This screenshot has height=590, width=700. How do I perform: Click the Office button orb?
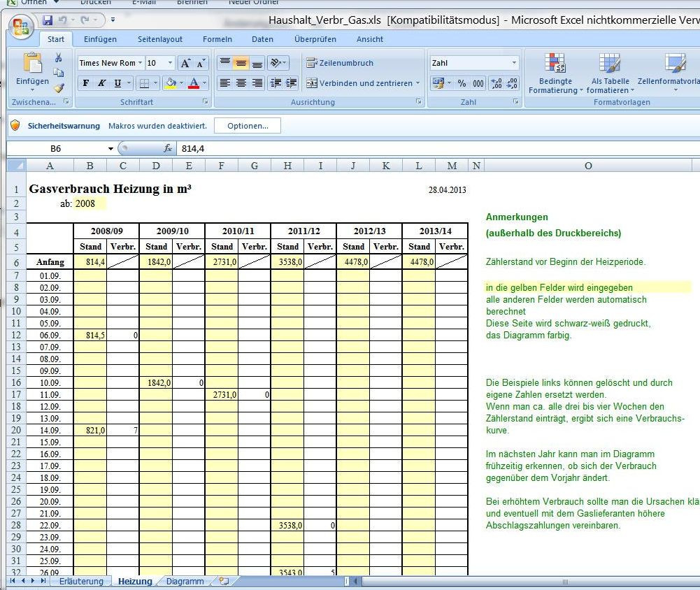pyautogui.click(x=20, y=27)
